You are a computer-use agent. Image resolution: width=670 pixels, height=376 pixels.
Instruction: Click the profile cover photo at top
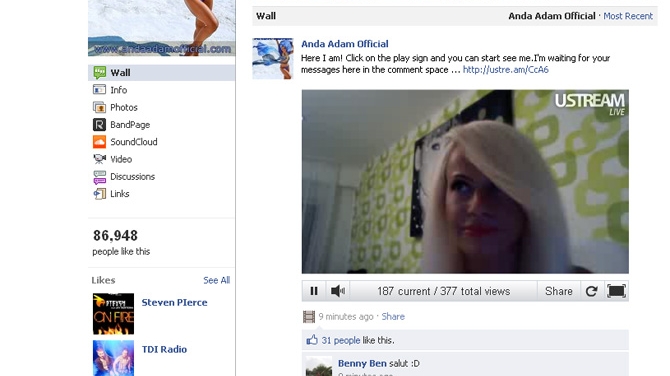tap(162, 28)
